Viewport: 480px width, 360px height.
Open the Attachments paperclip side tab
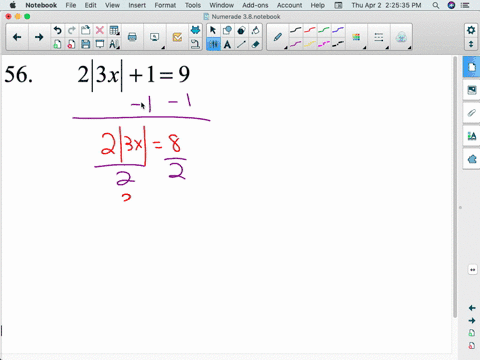[472, 113]
